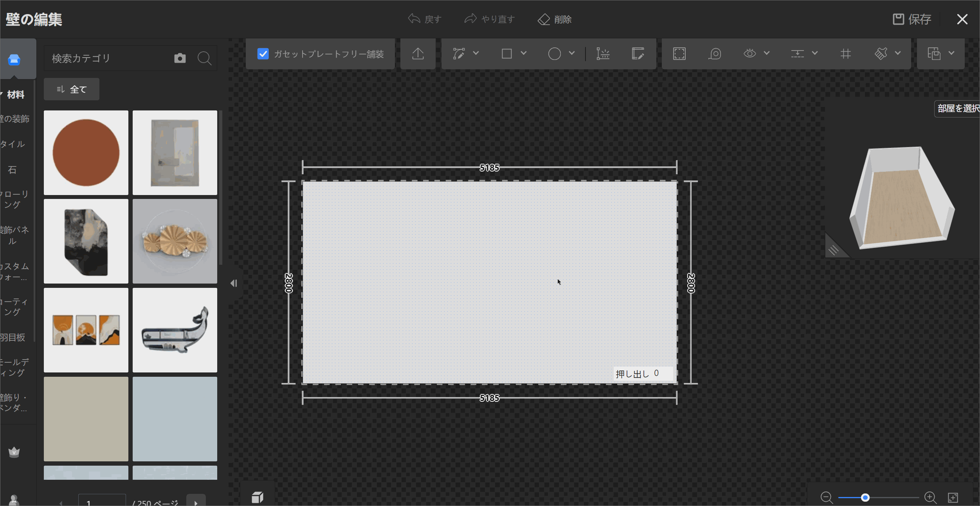Click the camera image search icon
The height and width of the screenshot is (506, 980).
tap(180, 58)
